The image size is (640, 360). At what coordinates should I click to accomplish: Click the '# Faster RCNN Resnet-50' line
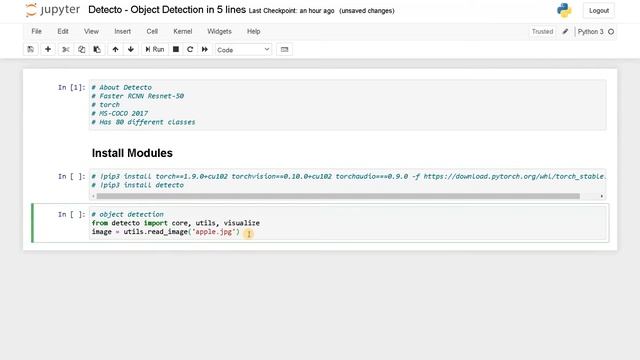138,96
